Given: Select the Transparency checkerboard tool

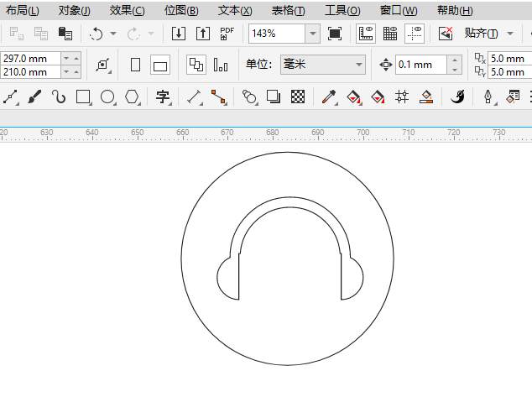Looking at the screenshot, I should point(297,97).
